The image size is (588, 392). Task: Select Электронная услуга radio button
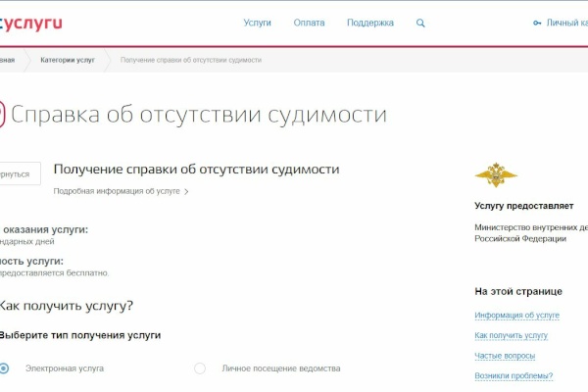(4, 368)
